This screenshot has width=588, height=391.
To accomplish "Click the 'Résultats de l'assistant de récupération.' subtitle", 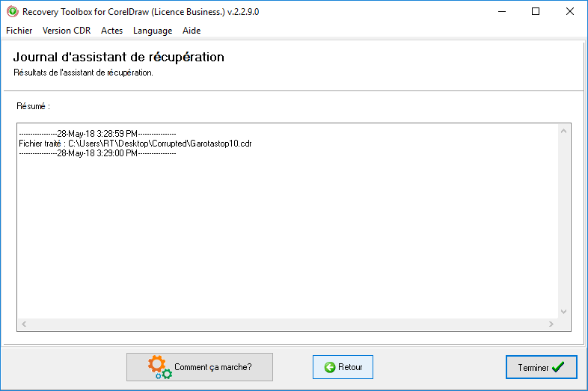I will click(83, 73).
